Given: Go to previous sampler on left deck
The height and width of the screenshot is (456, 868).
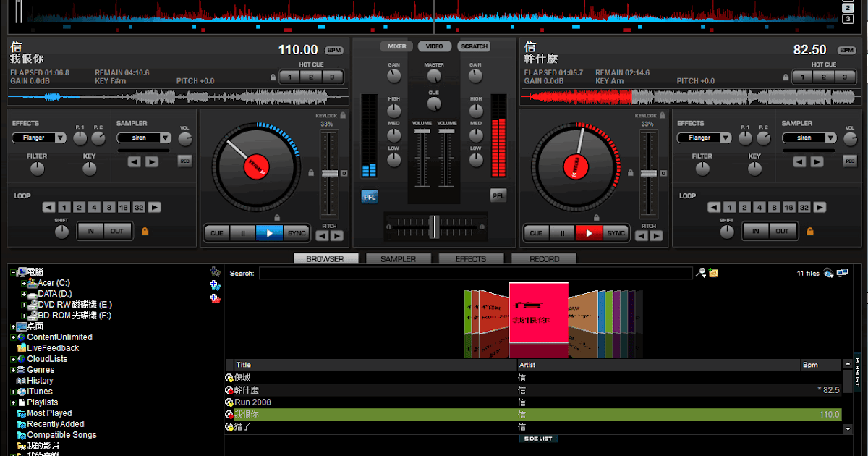Looking at the screenshot, I should 135,162.
